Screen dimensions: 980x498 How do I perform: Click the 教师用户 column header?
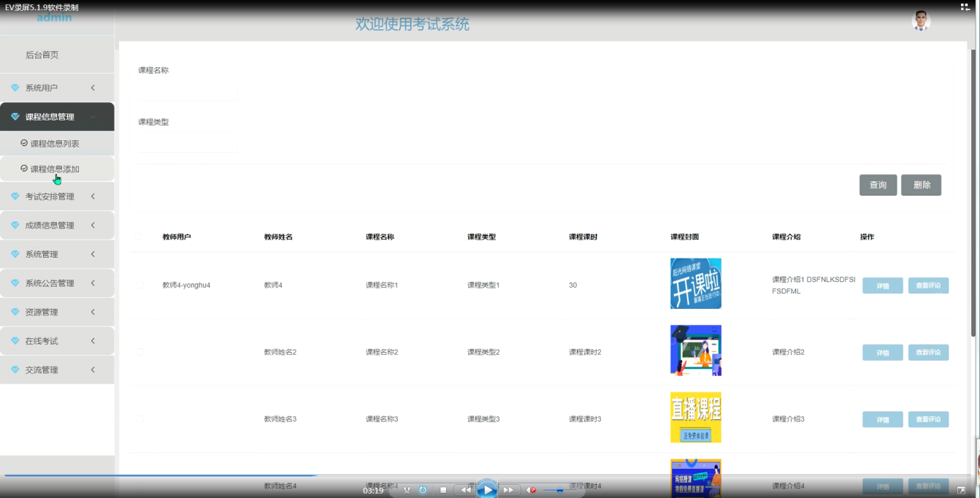(177, 237)
